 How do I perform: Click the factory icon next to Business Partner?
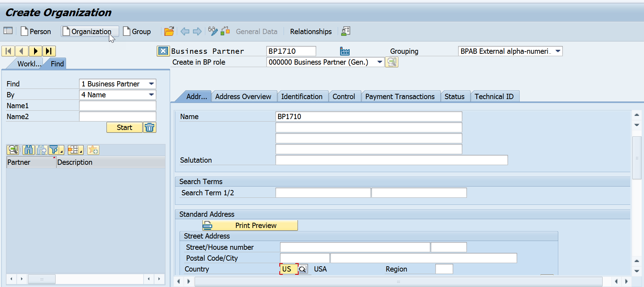(x=345, y=51)
